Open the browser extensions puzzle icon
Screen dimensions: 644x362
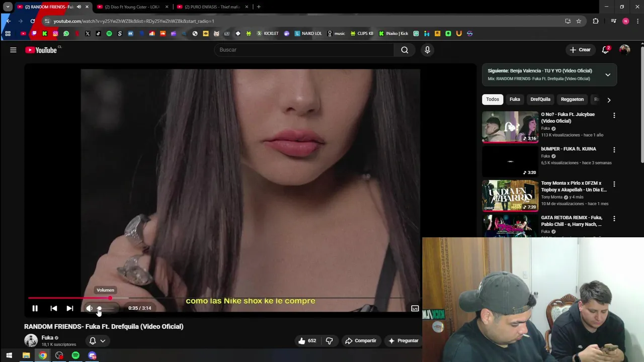point(596,21)
